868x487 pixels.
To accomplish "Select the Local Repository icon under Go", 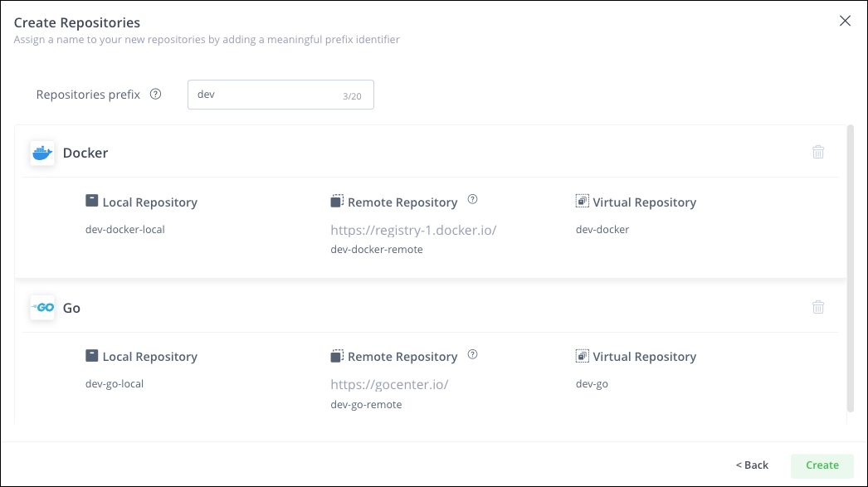I will pos(90,356).
